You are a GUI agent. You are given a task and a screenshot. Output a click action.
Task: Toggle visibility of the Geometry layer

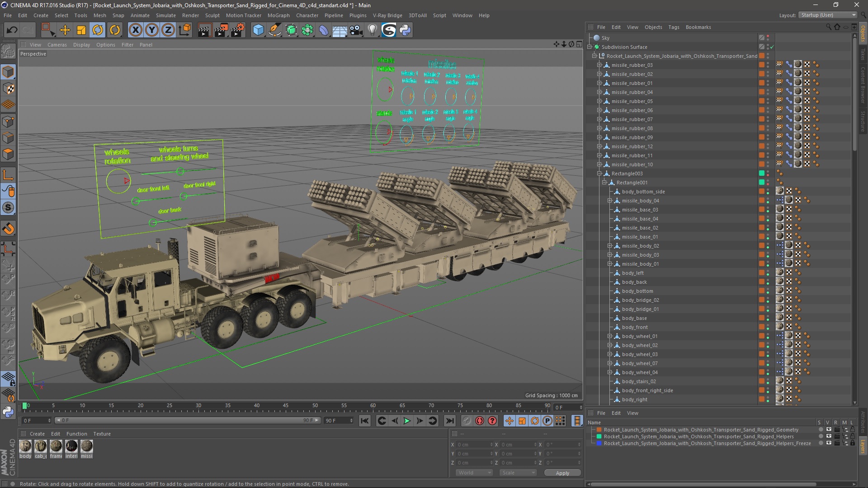pos(828,430)
